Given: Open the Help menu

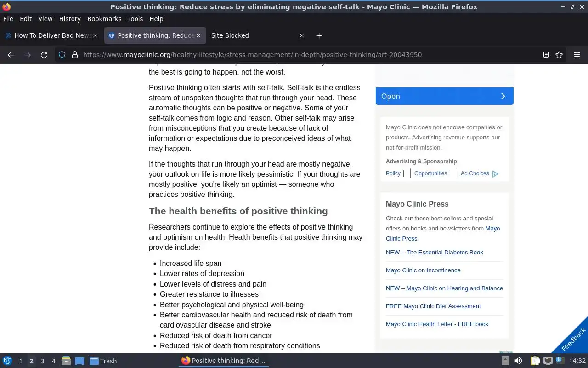Looking at the screenshot, I should point(156,19).
